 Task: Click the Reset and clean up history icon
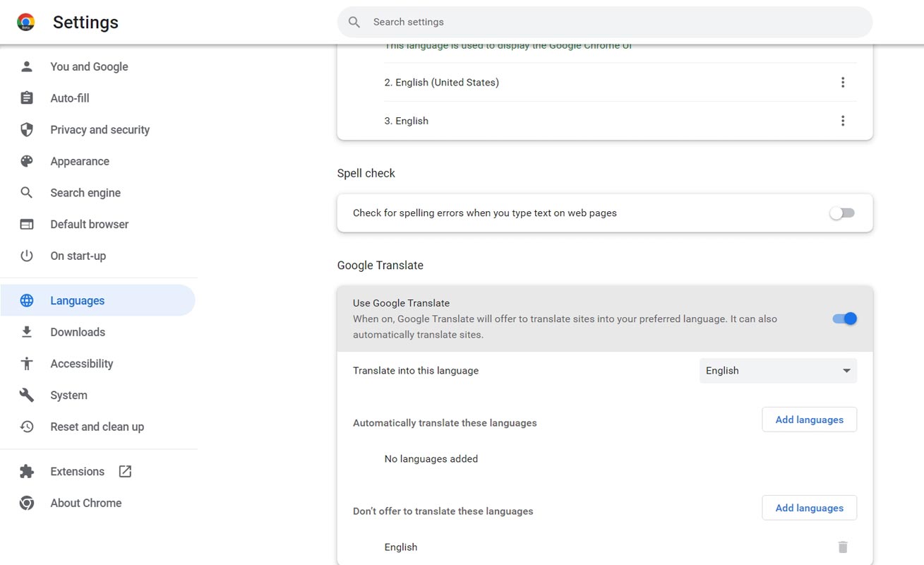pyautogui.click(x=27, y=427)
